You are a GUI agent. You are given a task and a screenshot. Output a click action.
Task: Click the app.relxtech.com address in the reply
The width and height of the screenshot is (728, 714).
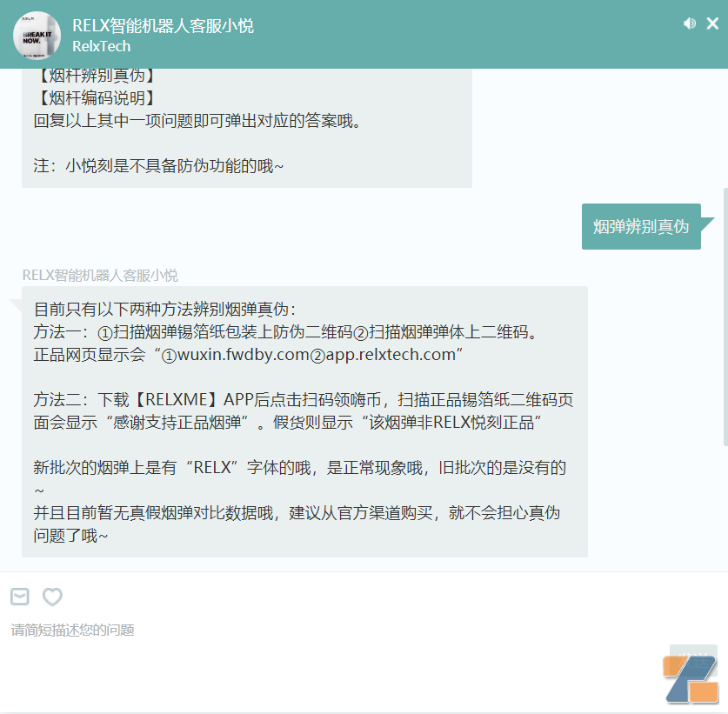pos(390,355)
